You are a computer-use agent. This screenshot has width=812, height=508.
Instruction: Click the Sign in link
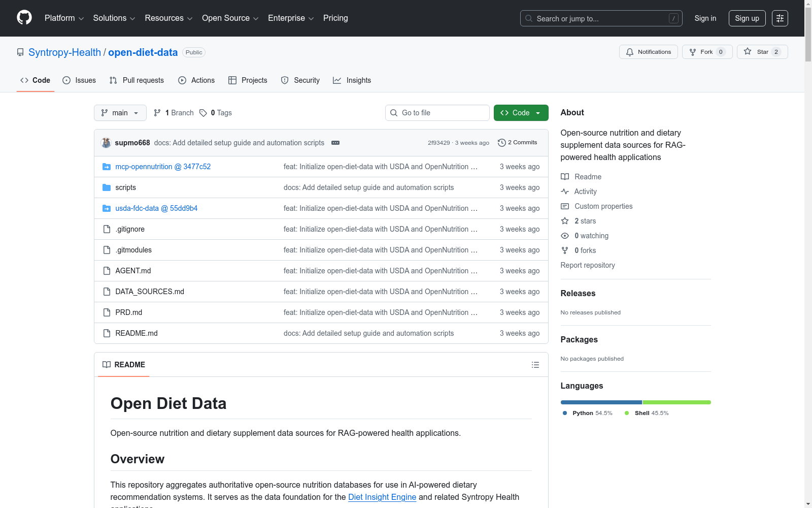click(x=705, y=18)
